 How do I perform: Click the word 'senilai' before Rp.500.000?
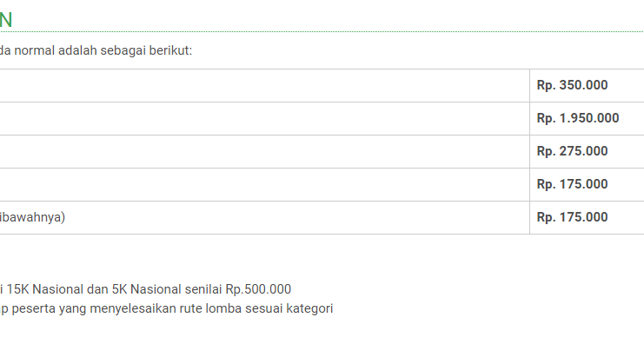(x=203, y=289)
